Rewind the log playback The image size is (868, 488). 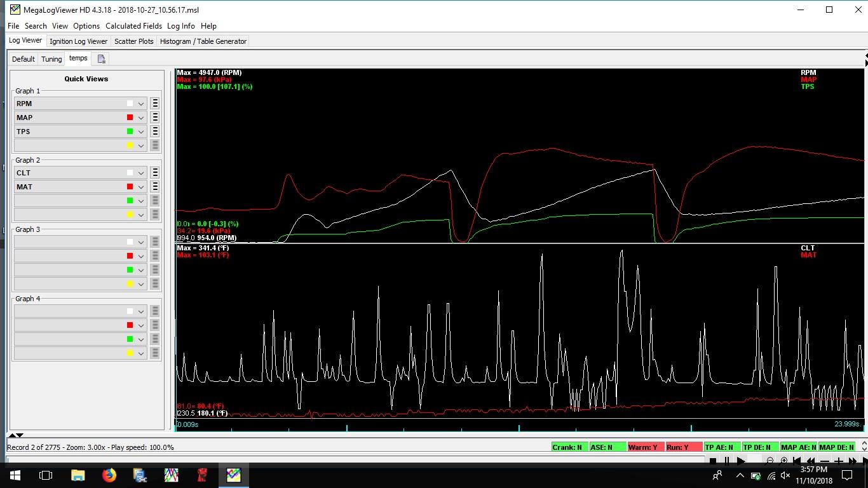pyautogui.click(x=811, y=461)
